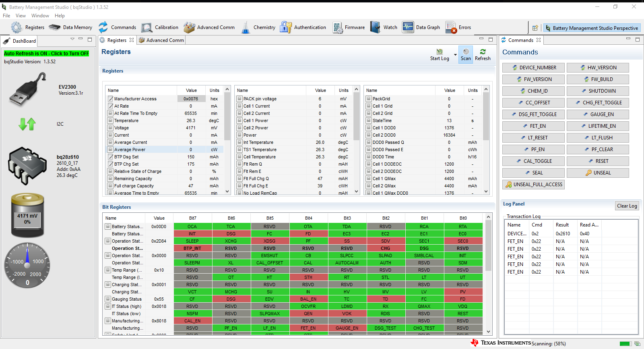Click the I2C green arrows icon
This screenshot has width=644, height=349.
[27, 124]
